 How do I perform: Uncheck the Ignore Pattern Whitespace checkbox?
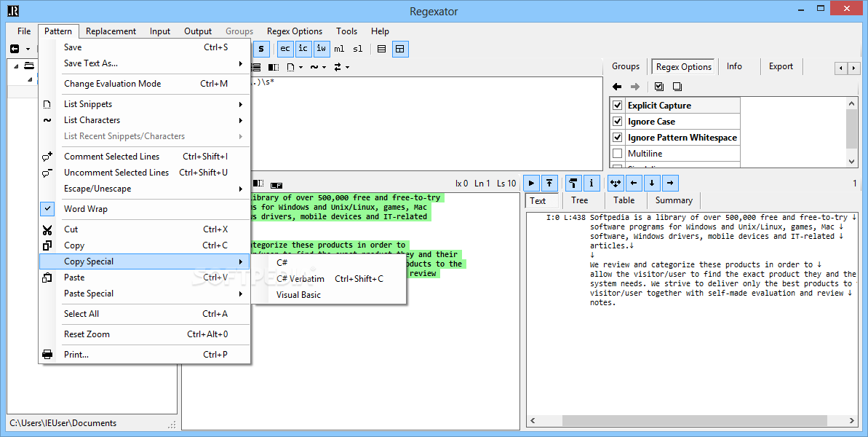coord(618,138)
